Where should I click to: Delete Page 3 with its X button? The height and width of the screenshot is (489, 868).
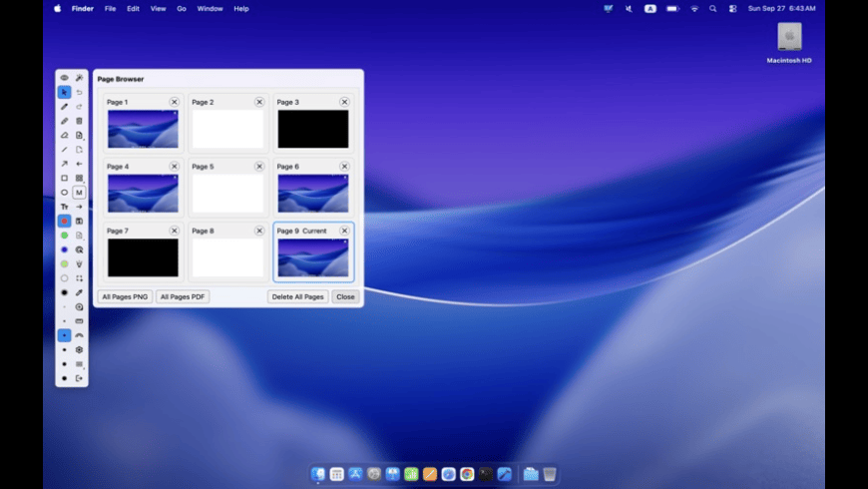344,102
